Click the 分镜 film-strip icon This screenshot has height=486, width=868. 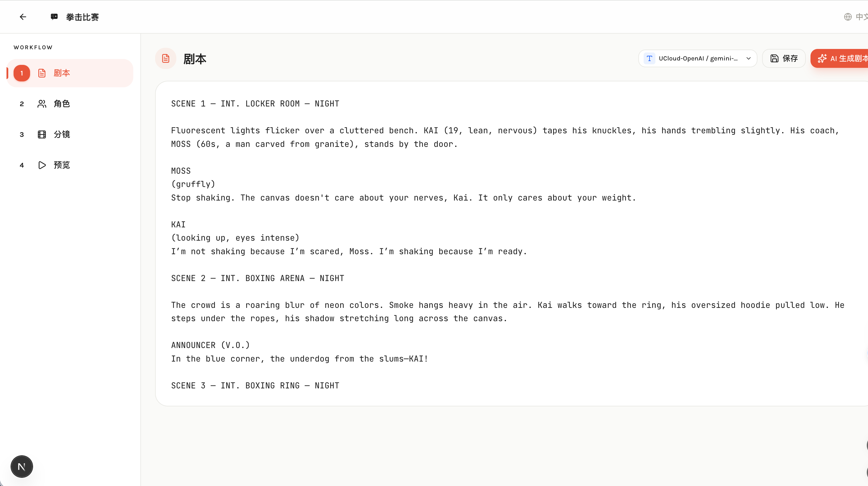tap(42, 134)
